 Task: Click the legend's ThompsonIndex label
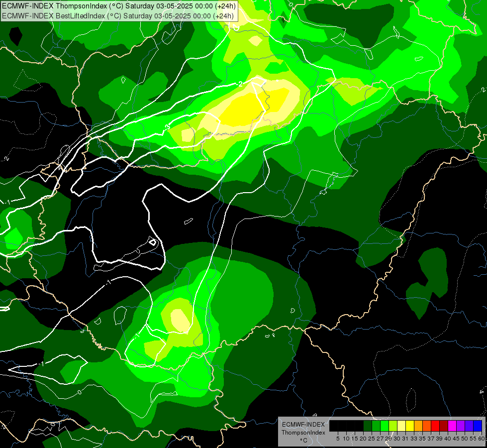(303, 433)
